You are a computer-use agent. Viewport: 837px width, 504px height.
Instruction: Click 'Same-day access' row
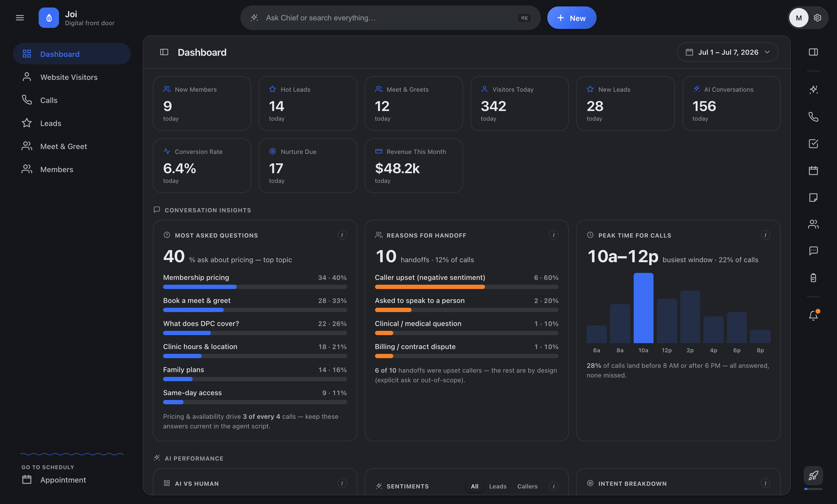[x=255, y=397]
